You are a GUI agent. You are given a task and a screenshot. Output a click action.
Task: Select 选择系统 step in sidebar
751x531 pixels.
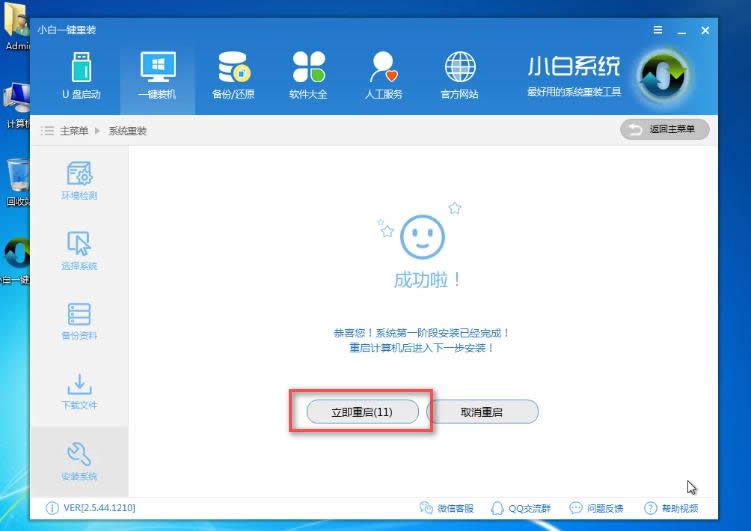coord(79,251)
